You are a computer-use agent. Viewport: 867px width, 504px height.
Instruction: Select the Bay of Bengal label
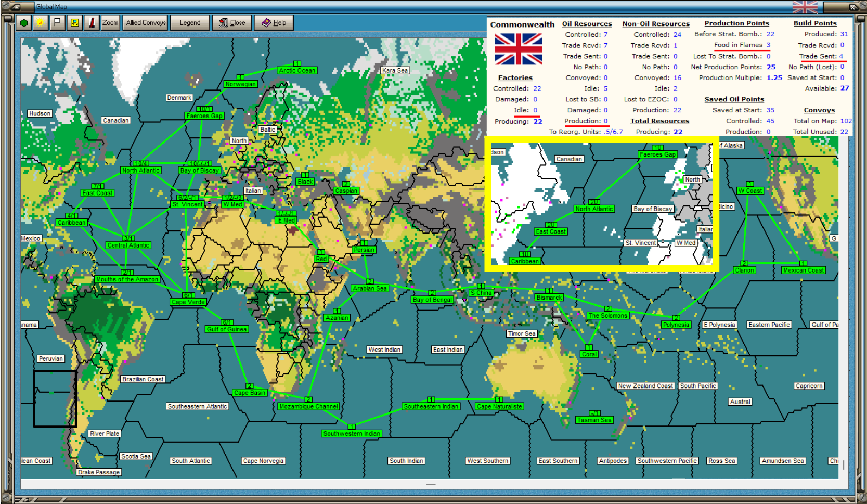pyautogui.click(x=432, y=300)
